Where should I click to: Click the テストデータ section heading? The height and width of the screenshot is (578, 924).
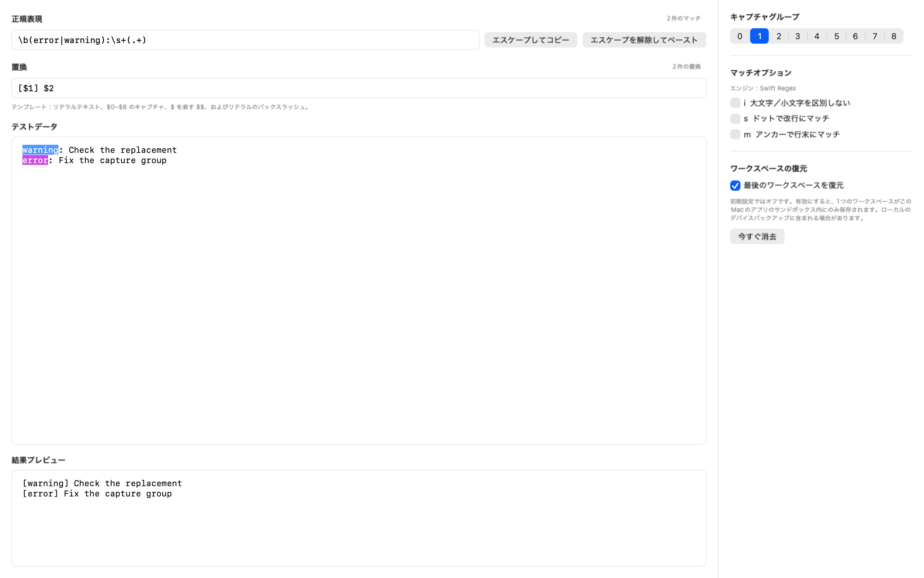(34, 127)
